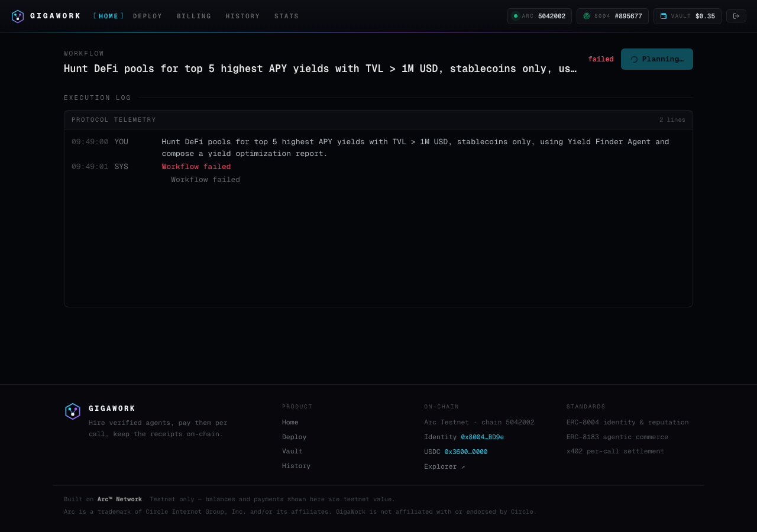757x532 pixels.
Task: Open the Identity address 0x8004…BD9e link
Action: (483, 437)
